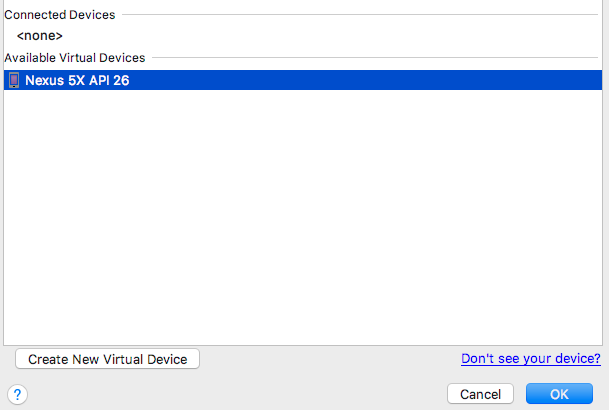
Task: Click the blue OK button
Action: [559, 394]
